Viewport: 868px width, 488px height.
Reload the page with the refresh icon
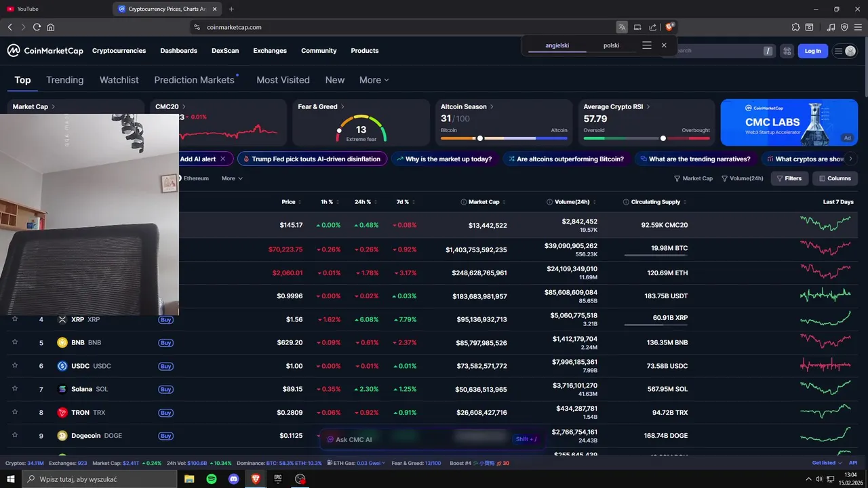click(x=37, y=27)
